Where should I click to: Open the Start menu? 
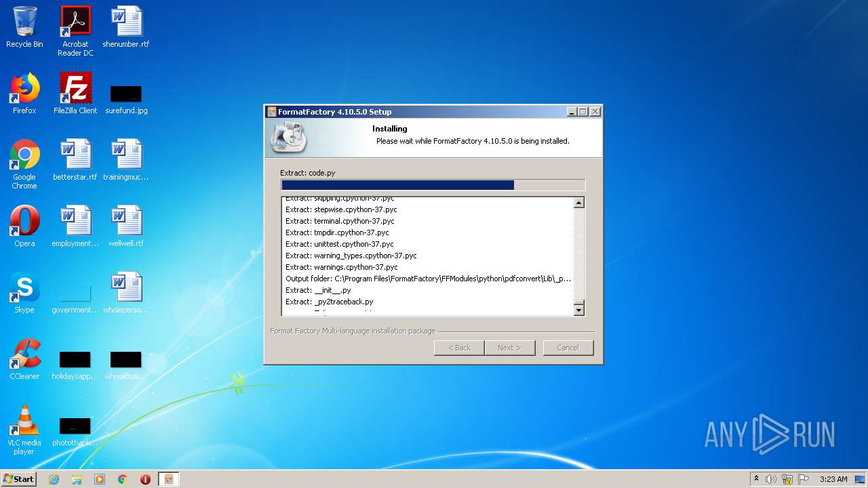click(19, 479)
